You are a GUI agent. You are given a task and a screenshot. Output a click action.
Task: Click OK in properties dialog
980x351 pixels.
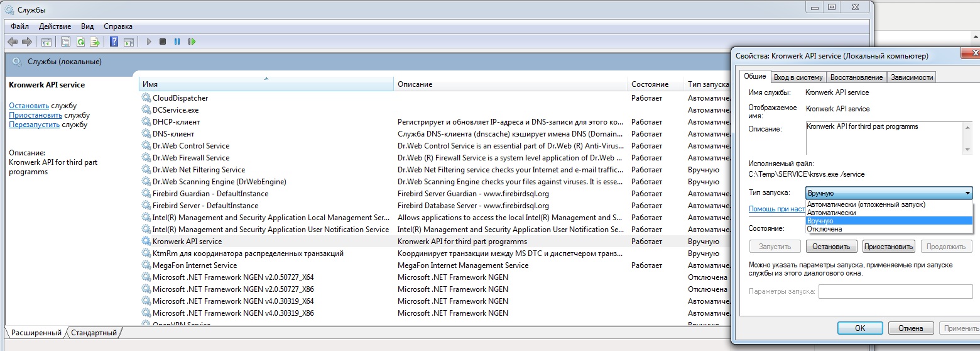(860, 328)
